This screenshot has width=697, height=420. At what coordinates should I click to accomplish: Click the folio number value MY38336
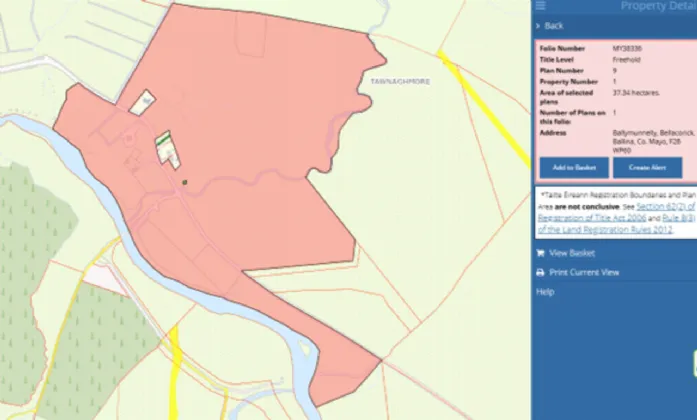[627, 48]
